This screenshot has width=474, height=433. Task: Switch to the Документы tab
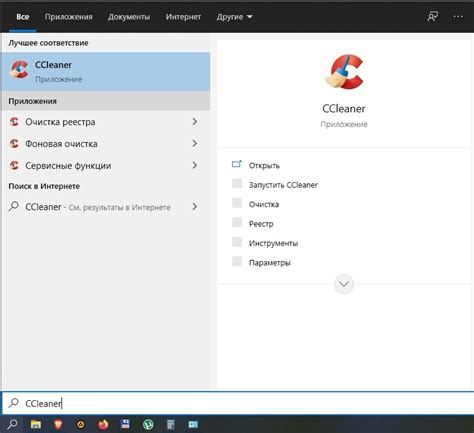pos(129,17)
